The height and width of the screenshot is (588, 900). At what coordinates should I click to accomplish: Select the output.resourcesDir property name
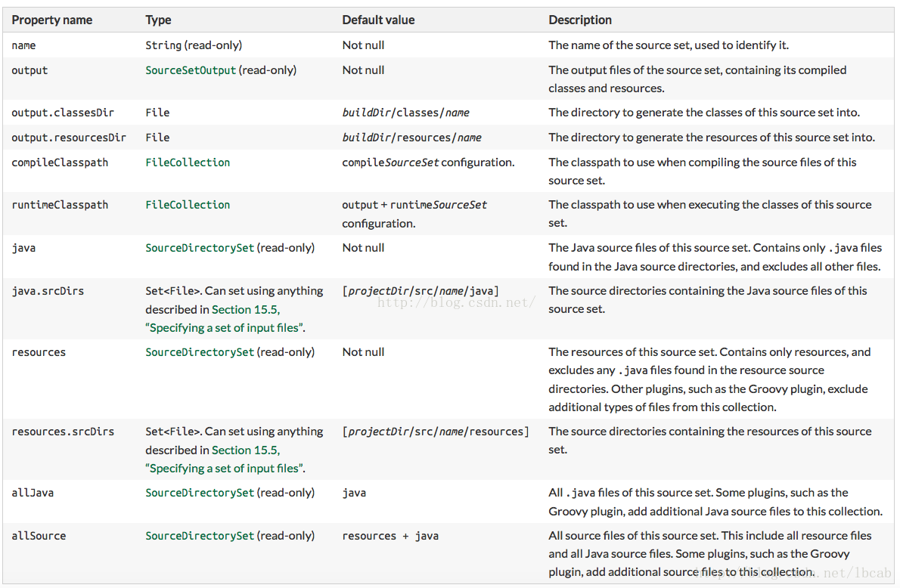pyautogui.click(x=69, y=138)
